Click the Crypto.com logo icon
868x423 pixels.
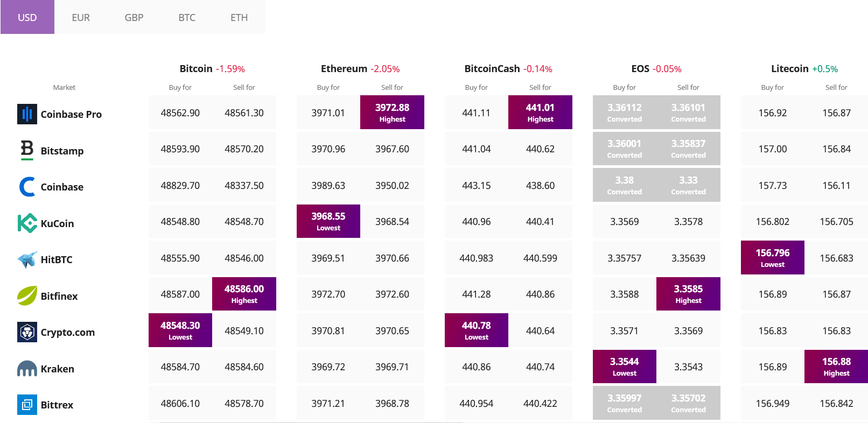[27, 332]
